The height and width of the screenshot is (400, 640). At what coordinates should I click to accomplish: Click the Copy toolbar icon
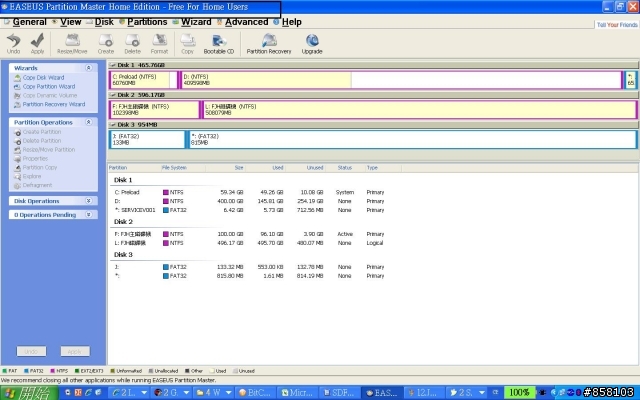click(x=187, y=44)
